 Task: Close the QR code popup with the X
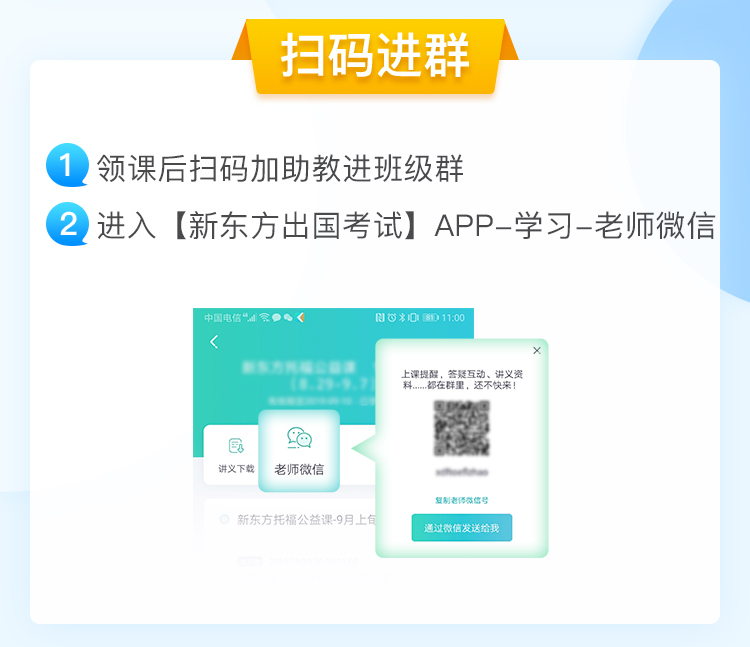coord(537,351)
